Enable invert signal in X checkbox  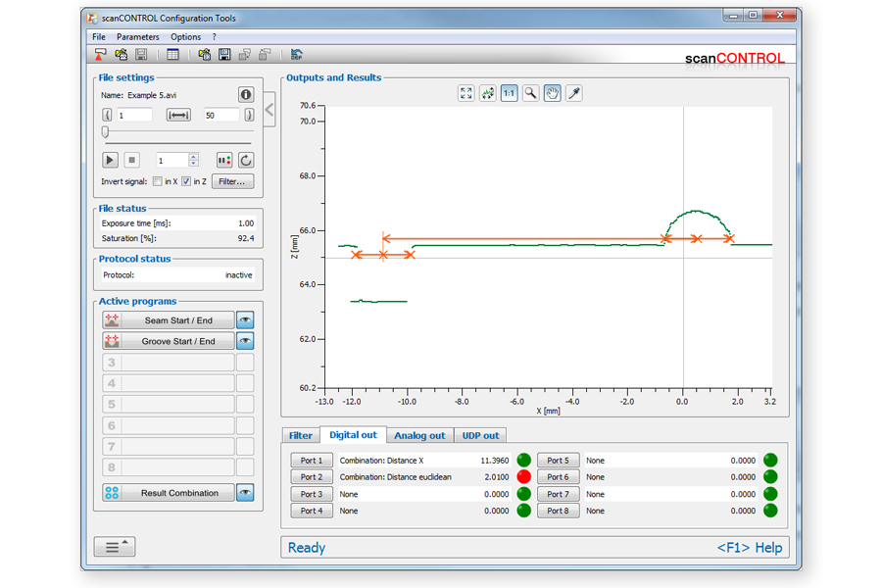point(158,181)
